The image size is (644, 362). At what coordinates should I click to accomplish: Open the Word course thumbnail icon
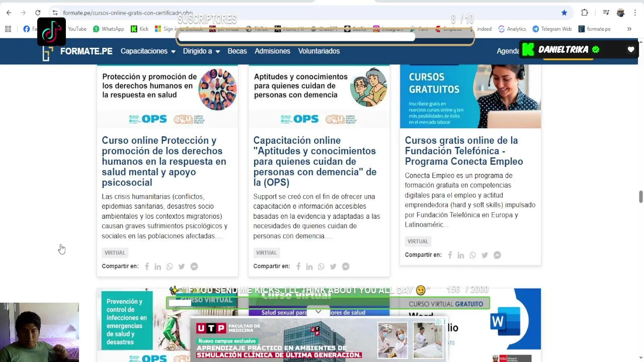[x=505, y=321]
